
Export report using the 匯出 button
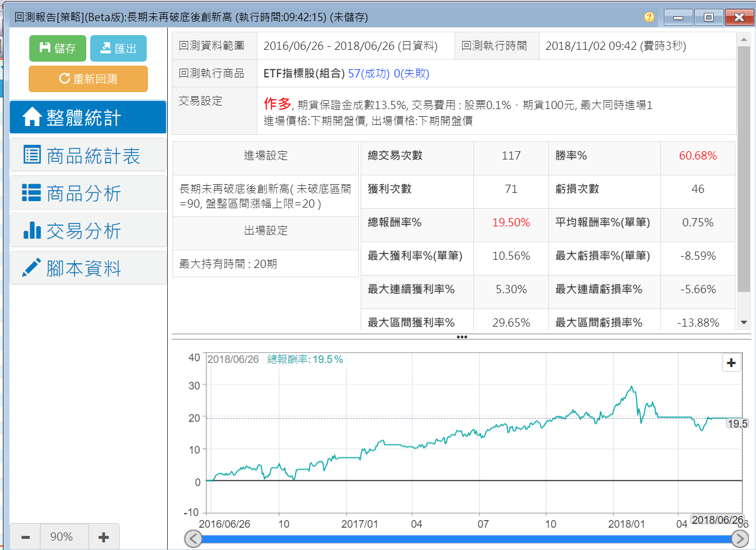tap(118, 48)
